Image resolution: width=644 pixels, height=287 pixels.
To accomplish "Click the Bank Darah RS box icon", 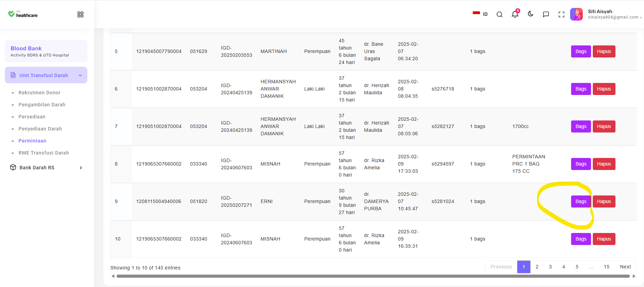I will pyautogui.click(x=13, y=168).
